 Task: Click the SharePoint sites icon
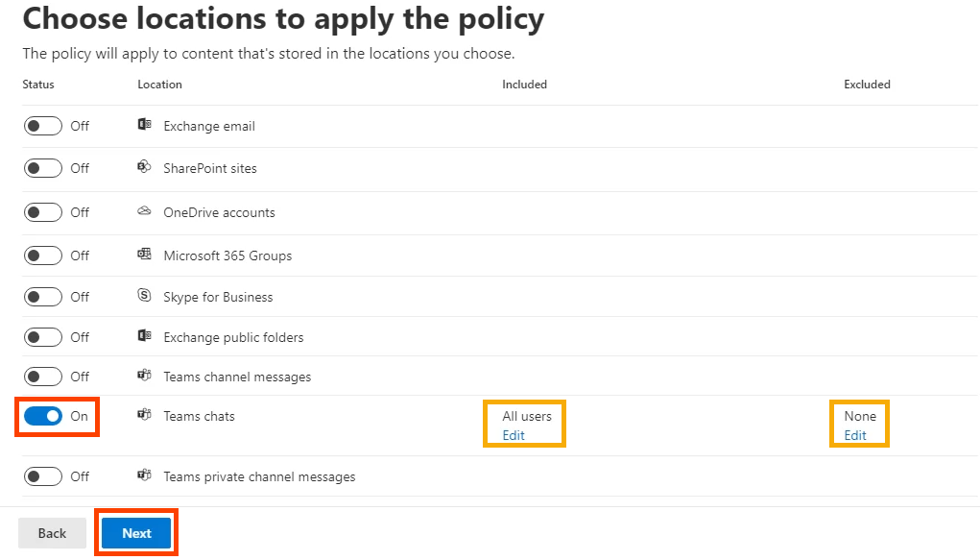(x=144, y=166)
